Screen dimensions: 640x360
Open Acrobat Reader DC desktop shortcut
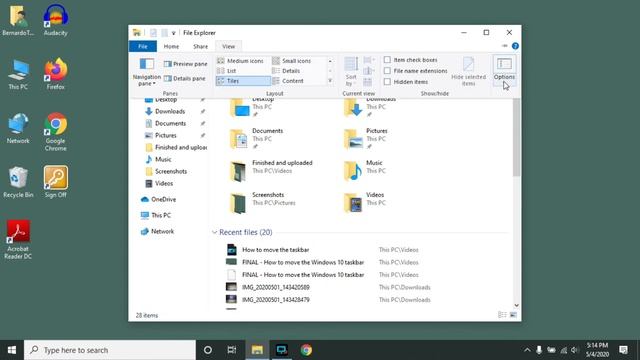[18, 240]
